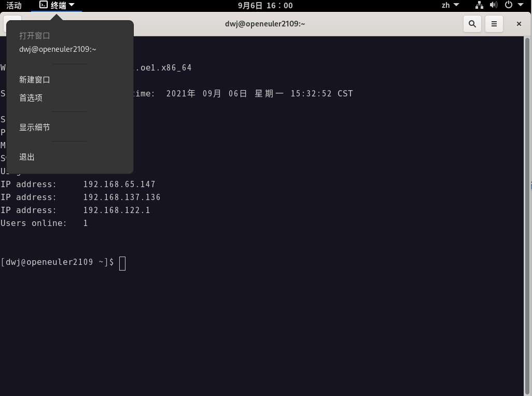Viewport: 532px width, 396px height.
Task: Switch to window dwj@openeuler2109:~ in menu
Action: click(x=58, y=49)
